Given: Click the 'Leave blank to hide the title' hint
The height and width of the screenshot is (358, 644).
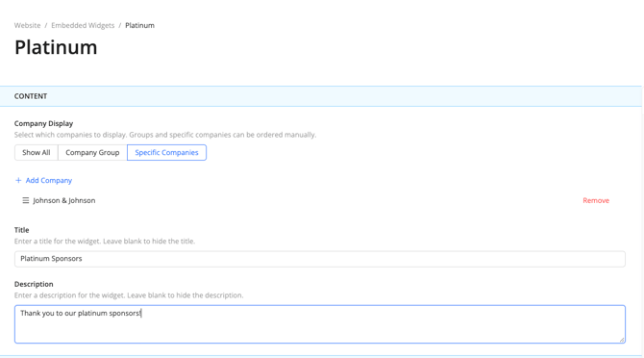Looking at the screenshot, I should click(149, 242).
